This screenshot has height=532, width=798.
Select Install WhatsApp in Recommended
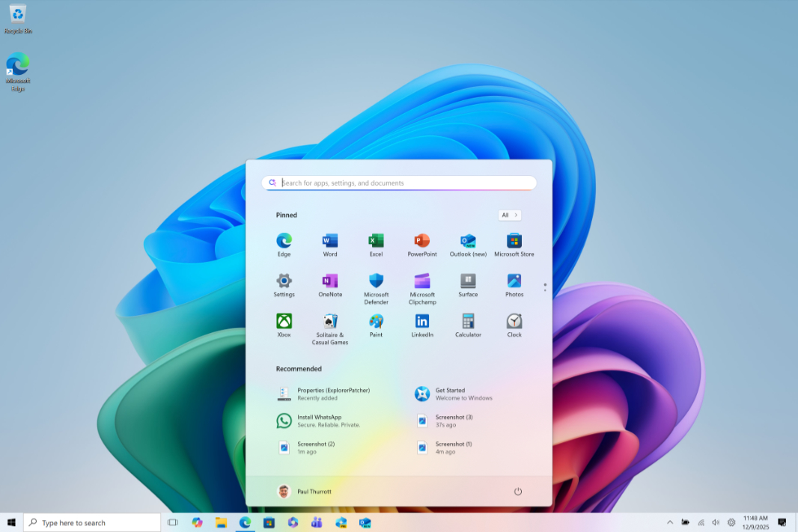319,421
